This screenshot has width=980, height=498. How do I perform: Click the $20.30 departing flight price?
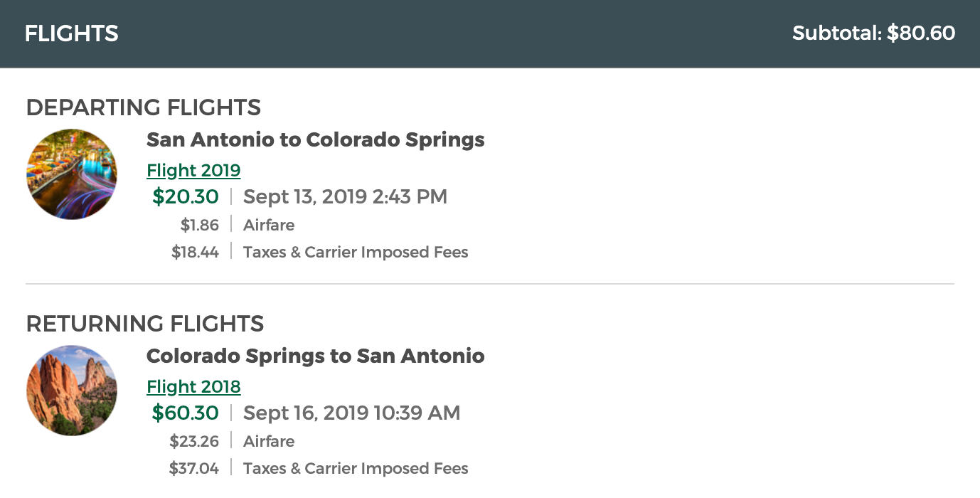tap(186, 197)
